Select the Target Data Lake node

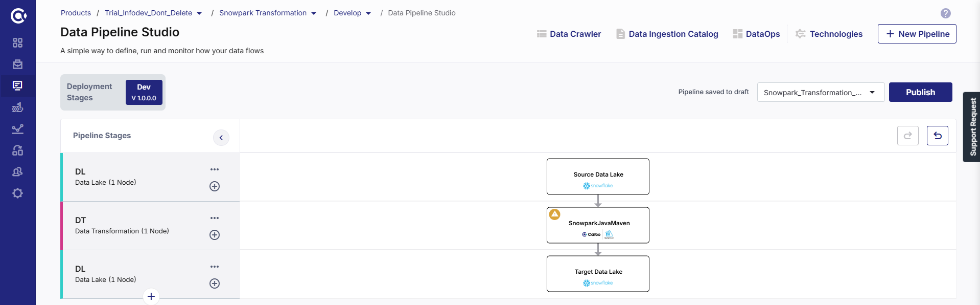pyautogui.click(x=598, y=274)
